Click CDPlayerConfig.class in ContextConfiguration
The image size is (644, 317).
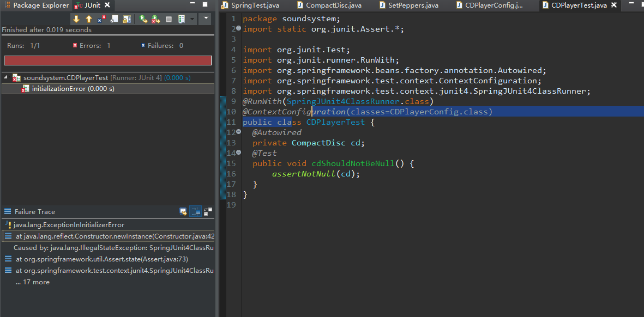tap(438, 112)
